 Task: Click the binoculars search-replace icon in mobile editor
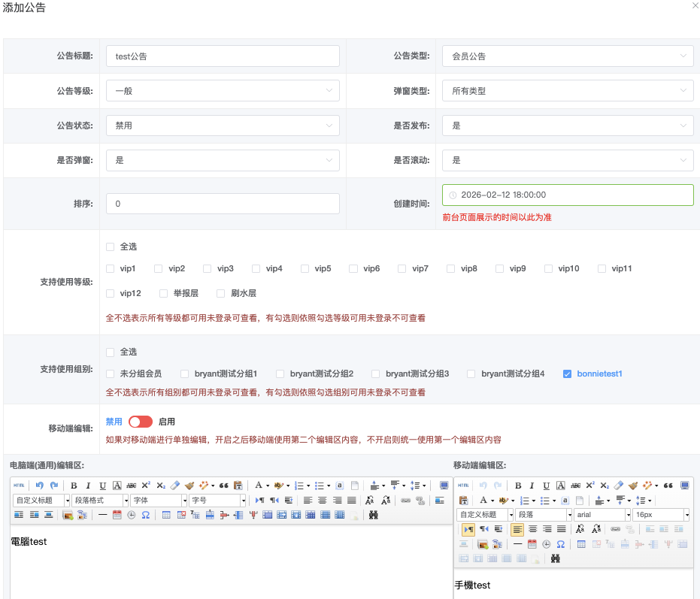[x=556, y=558]
